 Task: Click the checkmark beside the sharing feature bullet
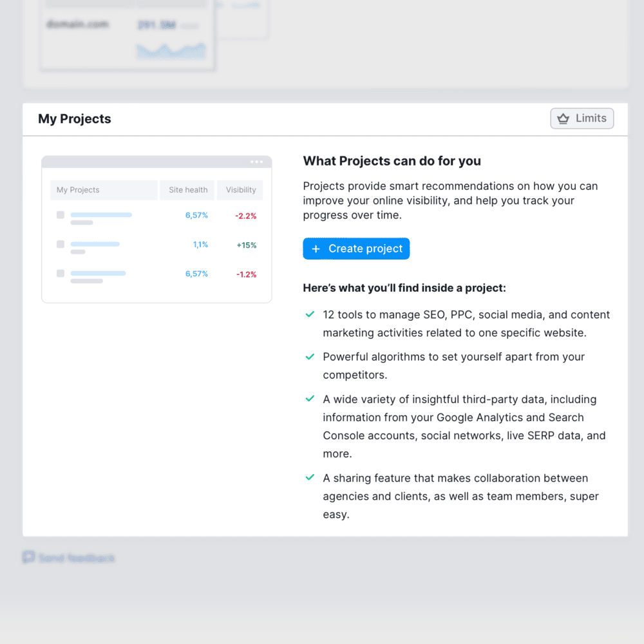tap(310, 478)
